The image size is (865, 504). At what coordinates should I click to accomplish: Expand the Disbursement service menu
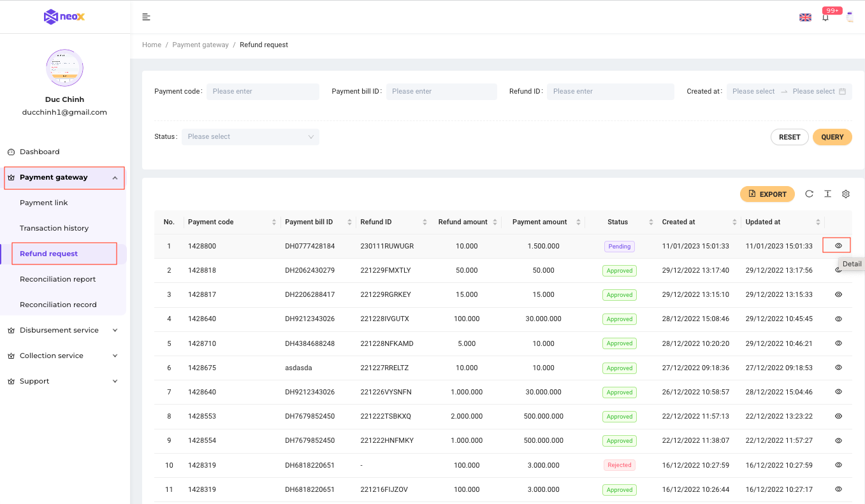point(64,330)
